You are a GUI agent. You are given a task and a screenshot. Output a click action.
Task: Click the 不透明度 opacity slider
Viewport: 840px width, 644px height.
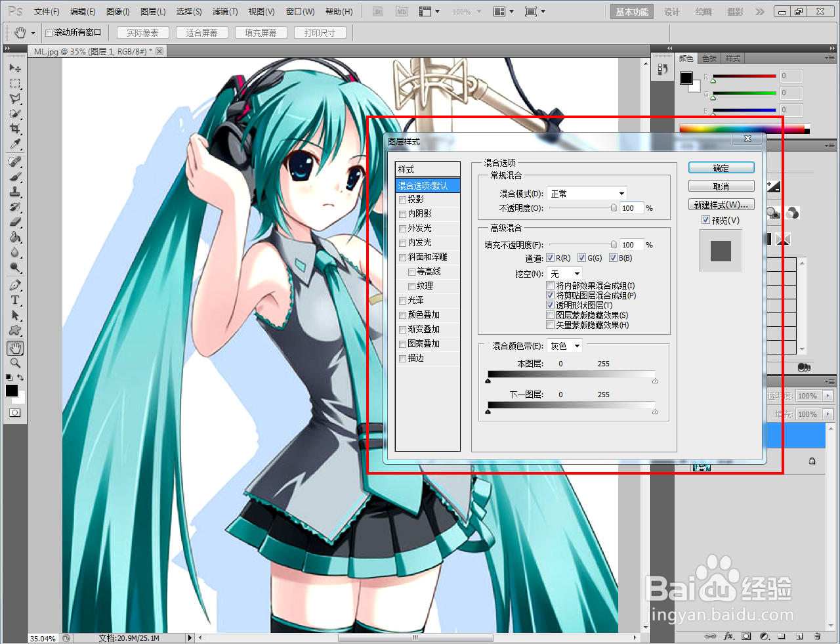click(583, 208)
